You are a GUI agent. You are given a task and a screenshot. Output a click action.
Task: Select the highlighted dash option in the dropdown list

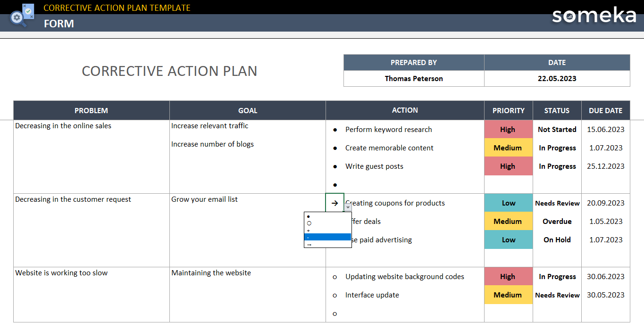(x=327, y=237)
